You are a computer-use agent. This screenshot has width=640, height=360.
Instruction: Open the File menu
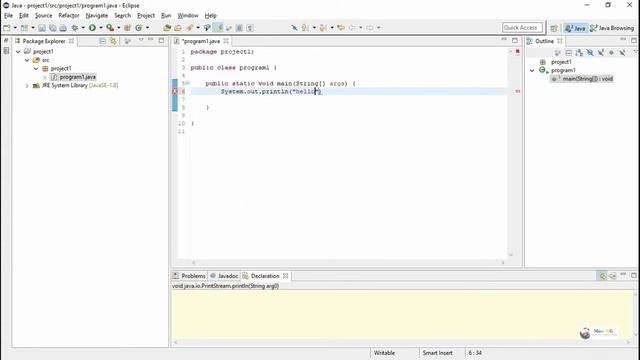tap(8, 16)
